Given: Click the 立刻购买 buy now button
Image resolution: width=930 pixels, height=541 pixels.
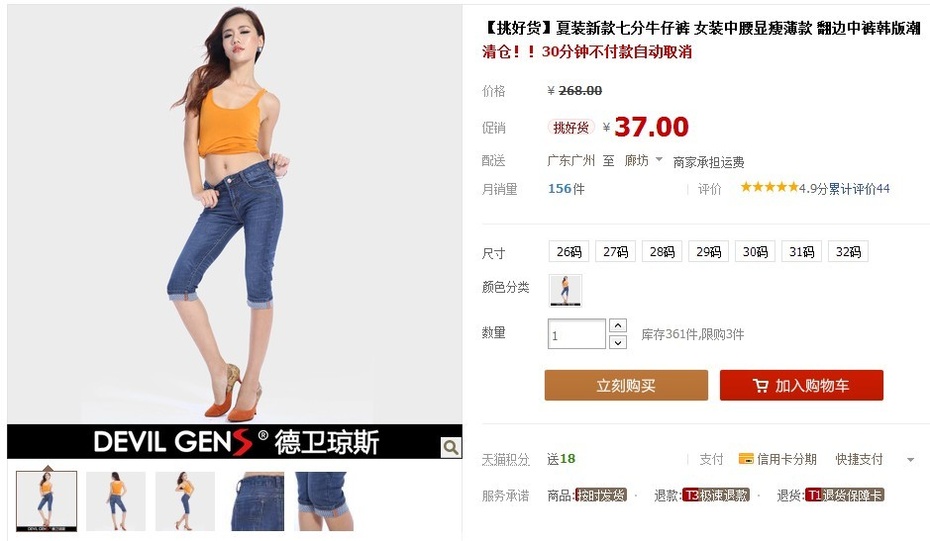Looking at the screenshot, I should coord(626,386).
